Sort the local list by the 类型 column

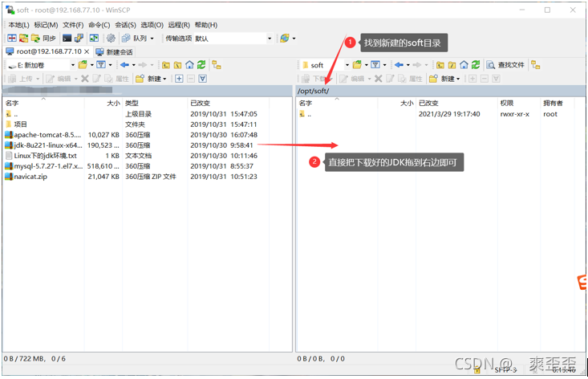(155, 103)
